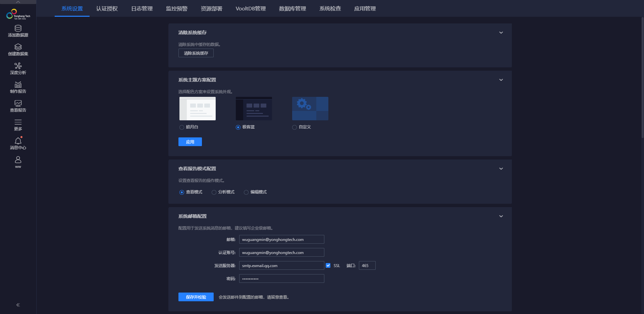Open the 消息中心 notification bell
This screenshot has width=644, height=314.
coord(18,143)
